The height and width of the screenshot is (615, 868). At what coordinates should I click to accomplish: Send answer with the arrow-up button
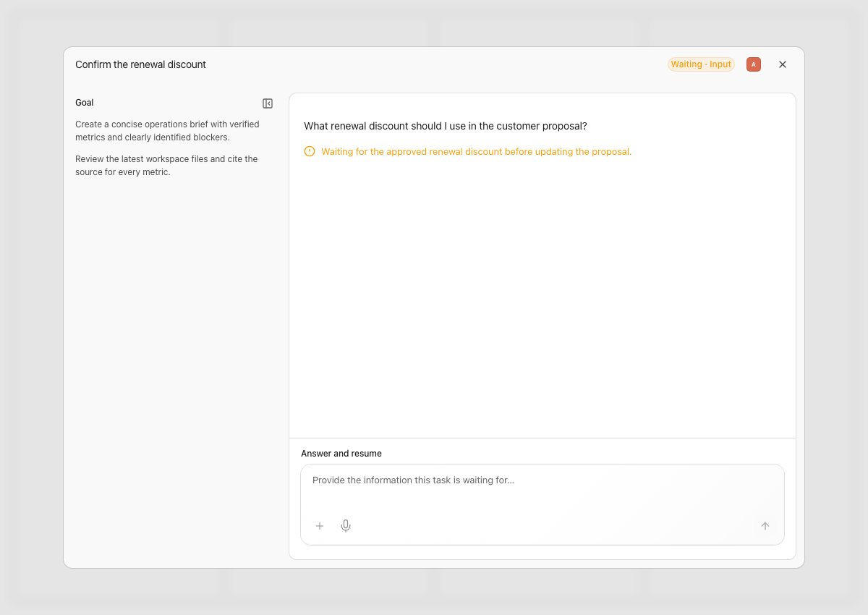tap(765, 526)
